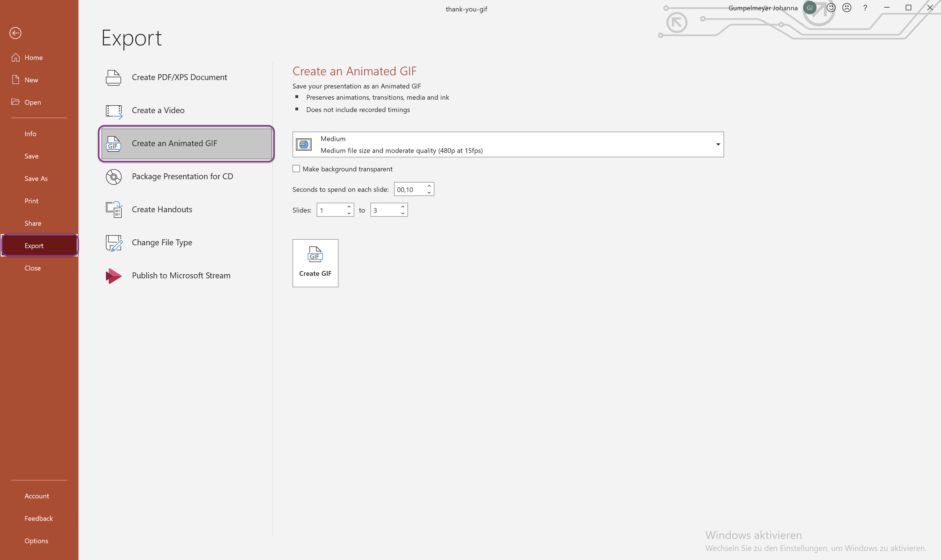The height and width of the screenshot is (560, 941).
Task: Edit the Seconds to spend on each slide field
Action: (409, 189)
